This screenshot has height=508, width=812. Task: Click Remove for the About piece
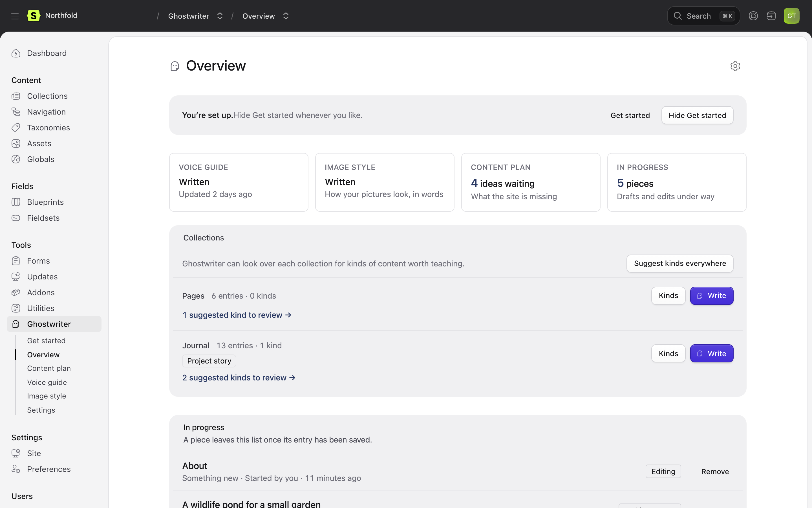point(715,471)
